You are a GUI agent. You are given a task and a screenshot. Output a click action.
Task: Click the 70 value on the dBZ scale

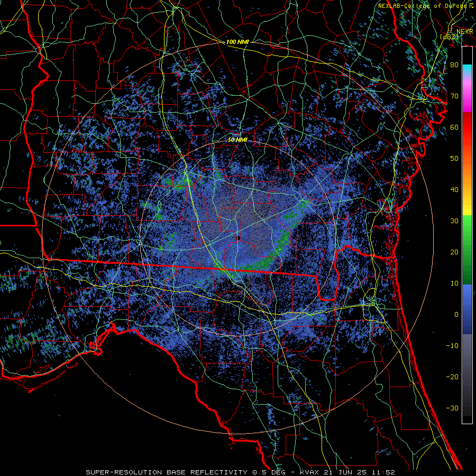pos(454,96)
